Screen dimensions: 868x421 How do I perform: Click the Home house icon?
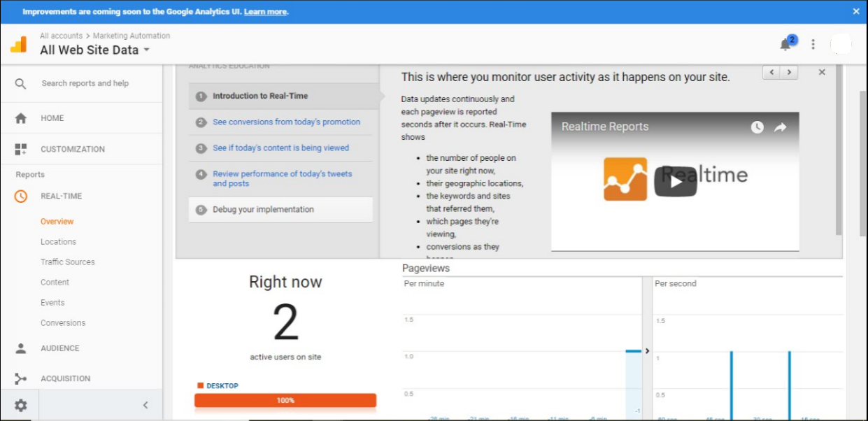click(x=21, y=118)
